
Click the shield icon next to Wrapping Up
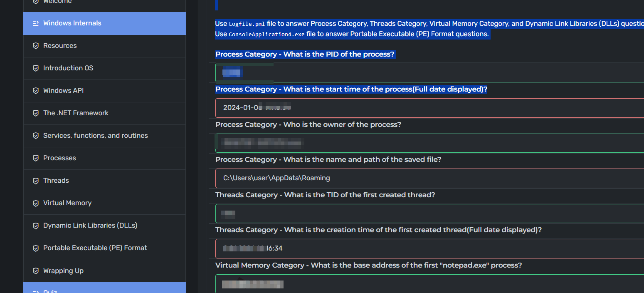[x=36, y=271]
